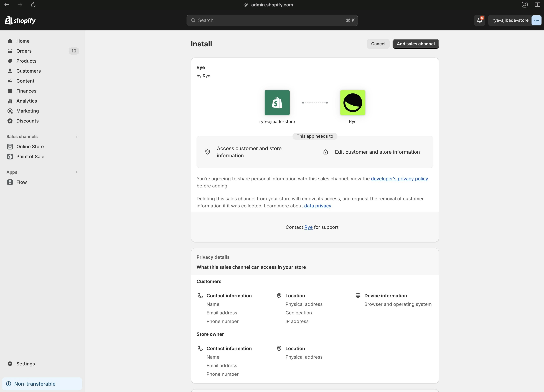This screenshot has width=544, height=392.
Task: Click the Non-transferable info icon
Action: 9,384
